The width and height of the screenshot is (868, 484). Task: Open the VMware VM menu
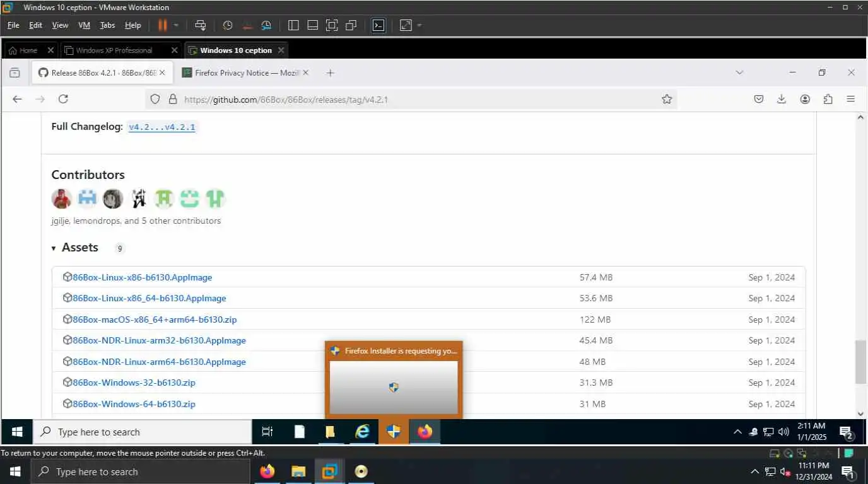85,25
